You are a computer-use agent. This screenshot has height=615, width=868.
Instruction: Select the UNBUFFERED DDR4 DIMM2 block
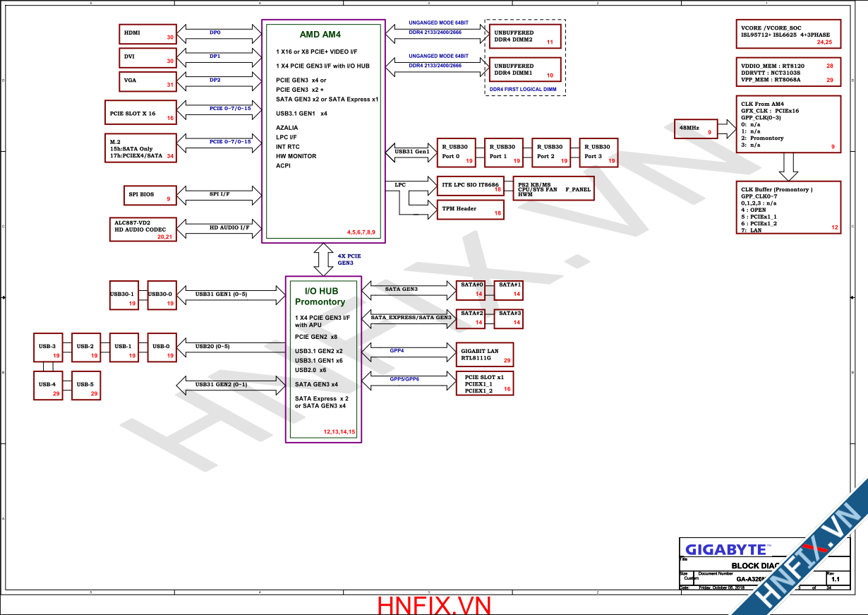(525, 37)
